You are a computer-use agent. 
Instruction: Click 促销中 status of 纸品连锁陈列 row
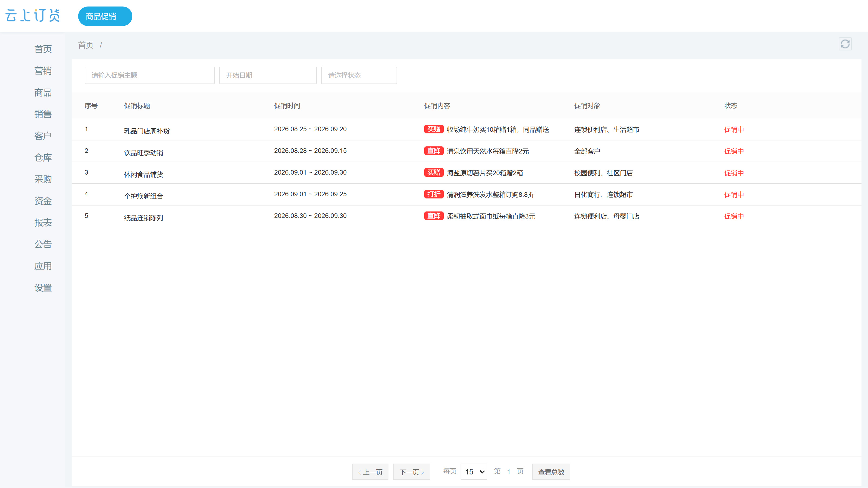734,216
